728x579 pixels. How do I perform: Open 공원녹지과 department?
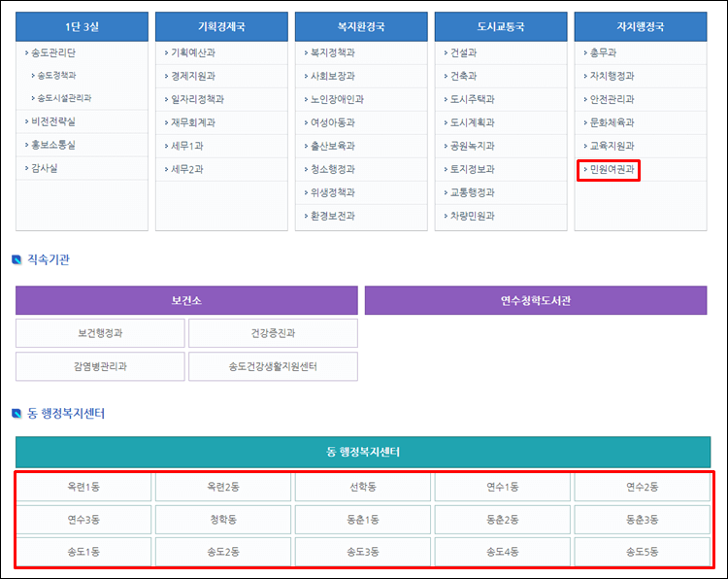pos(473,146)
